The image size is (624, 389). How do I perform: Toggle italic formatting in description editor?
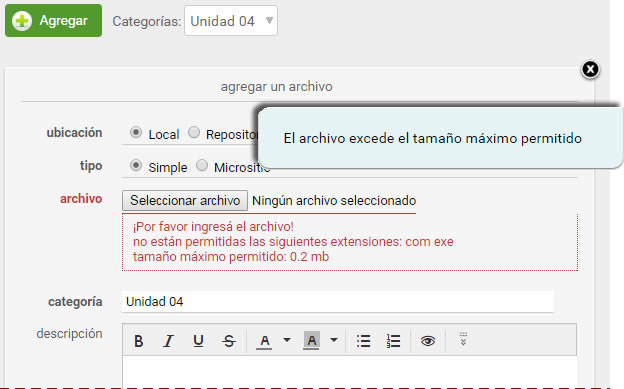[x=168, y=341]
